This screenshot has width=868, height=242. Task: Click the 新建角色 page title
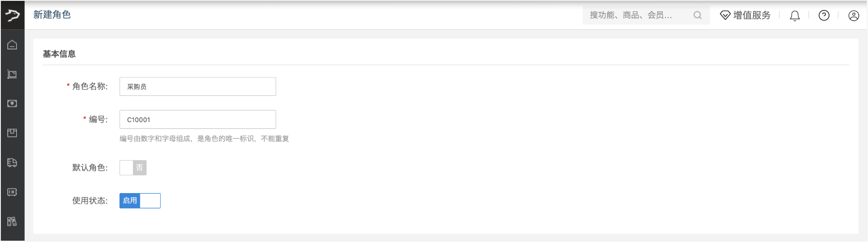pyautogui.click(x=52, y=15)
